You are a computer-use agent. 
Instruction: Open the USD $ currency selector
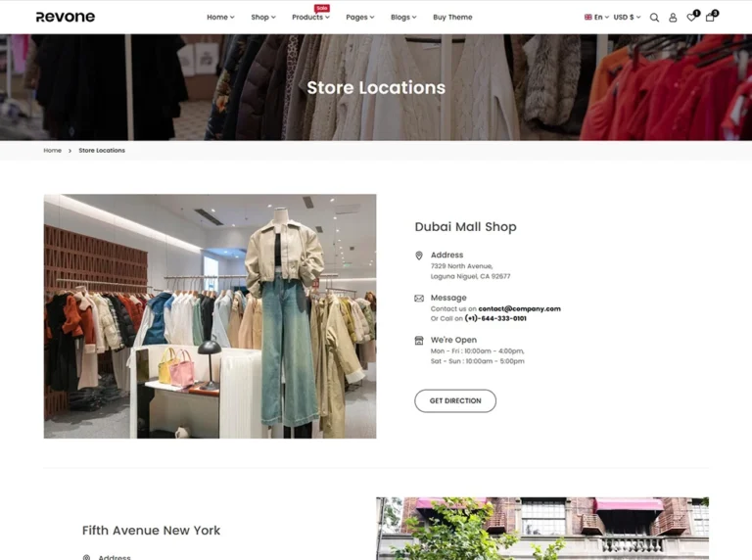[x=627, y=17]
